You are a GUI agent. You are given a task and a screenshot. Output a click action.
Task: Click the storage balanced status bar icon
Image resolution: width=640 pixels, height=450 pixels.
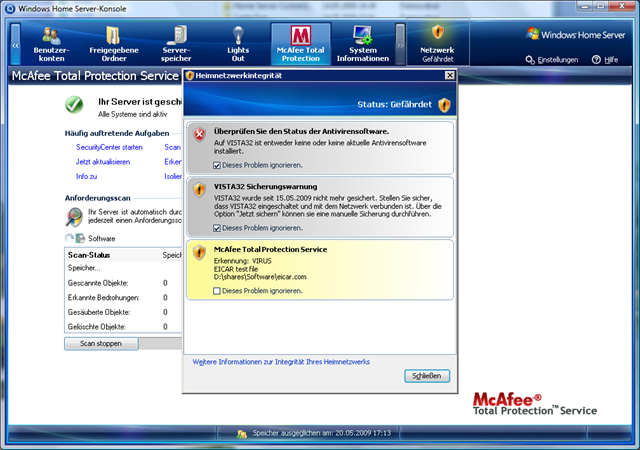pyautogui.click(x=242, y=434)
